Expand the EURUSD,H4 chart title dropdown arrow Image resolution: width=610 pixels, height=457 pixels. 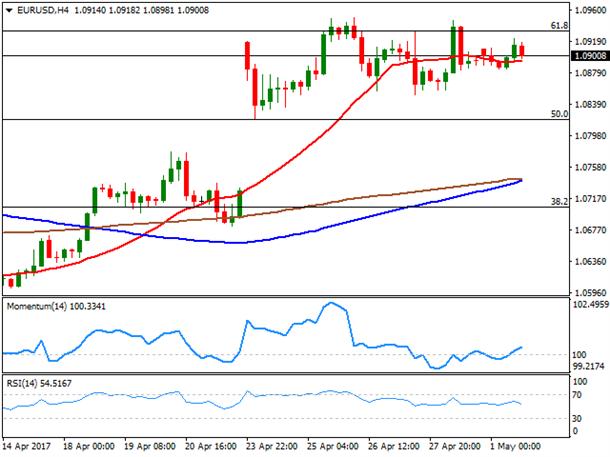pyautogui.click(x=9, y=11)
